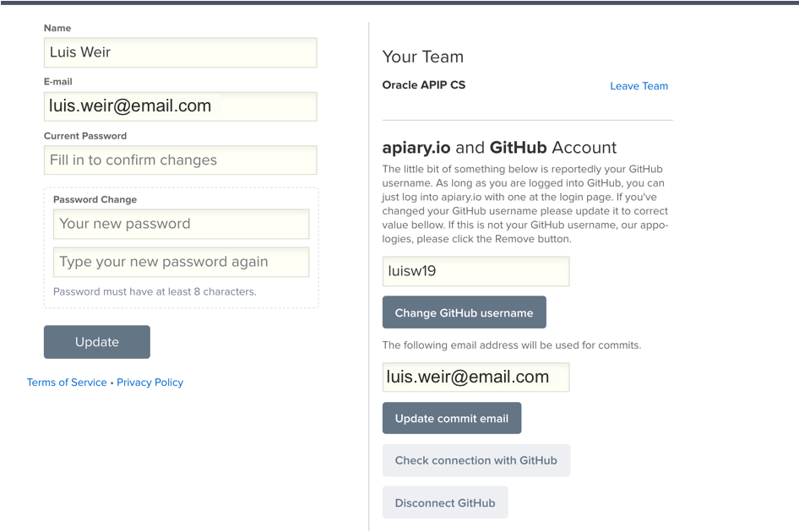Click the Leave Team link
The image size is (799, 532).
pos(639,86)
